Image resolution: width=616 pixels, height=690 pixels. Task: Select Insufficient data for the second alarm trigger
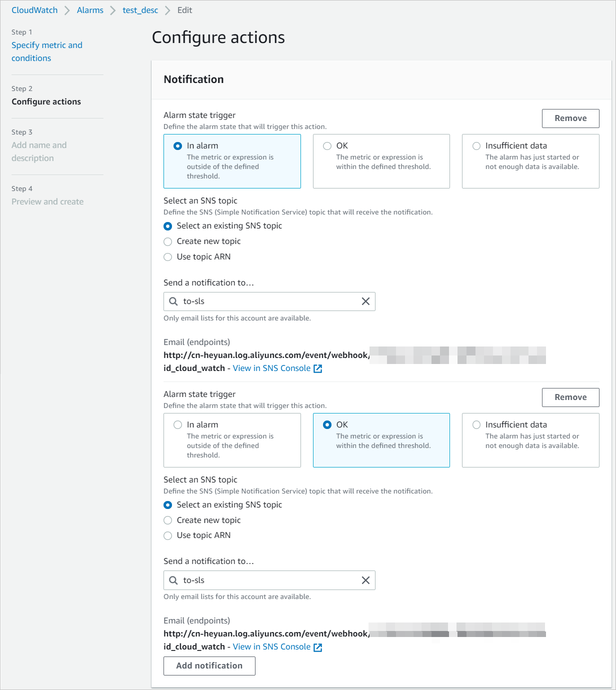point(476,424)
